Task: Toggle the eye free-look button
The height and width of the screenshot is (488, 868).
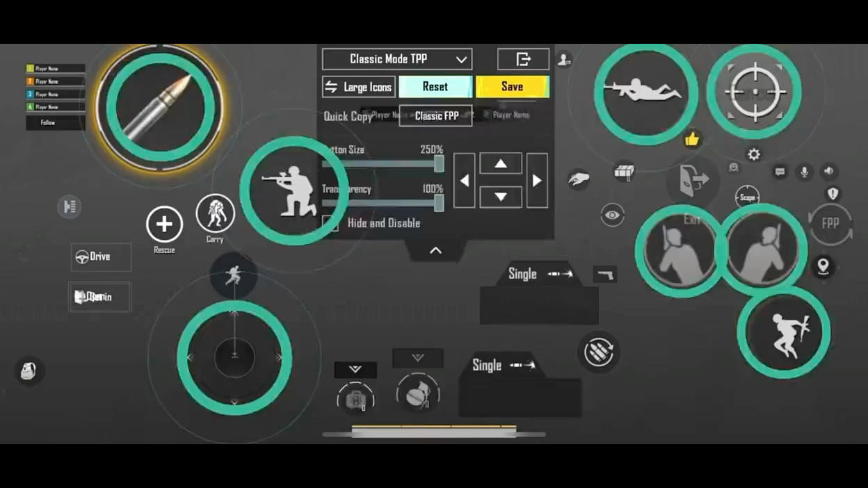Action: pyautogui.click(x=612, y=215)
